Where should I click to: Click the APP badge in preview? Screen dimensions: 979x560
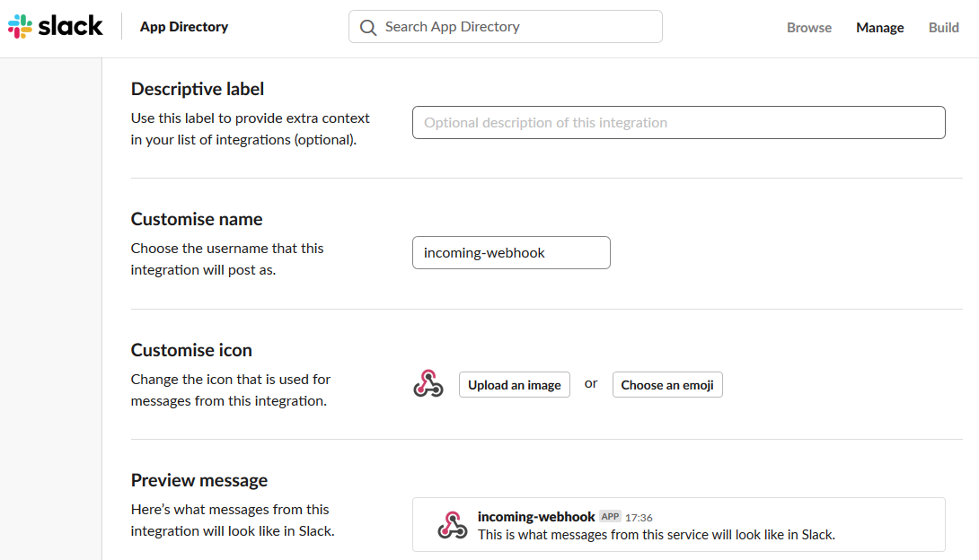click(610, 517)
